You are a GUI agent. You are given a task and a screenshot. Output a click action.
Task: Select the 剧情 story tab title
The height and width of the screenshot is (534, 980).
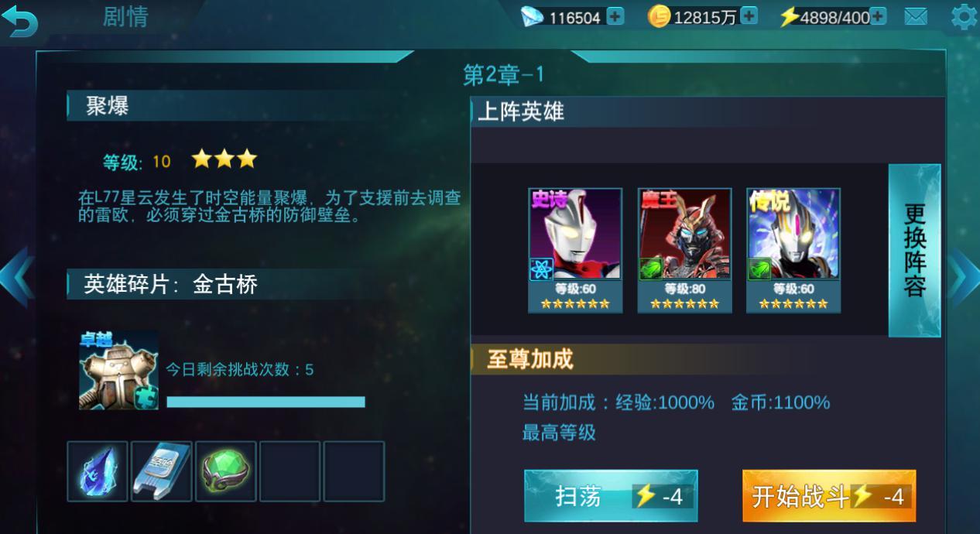pyautogui.click(x=125, y=17)
